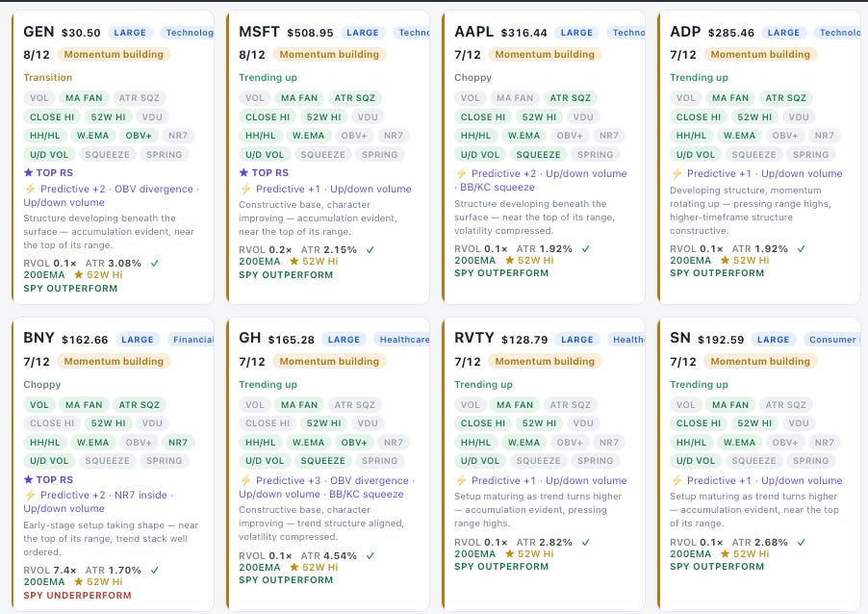Viewport: 868px width, 614px height.
Task: Click the lightning bolt Predictive icon on GEN card
Action: pyautogui.click(x=31, y=189)
